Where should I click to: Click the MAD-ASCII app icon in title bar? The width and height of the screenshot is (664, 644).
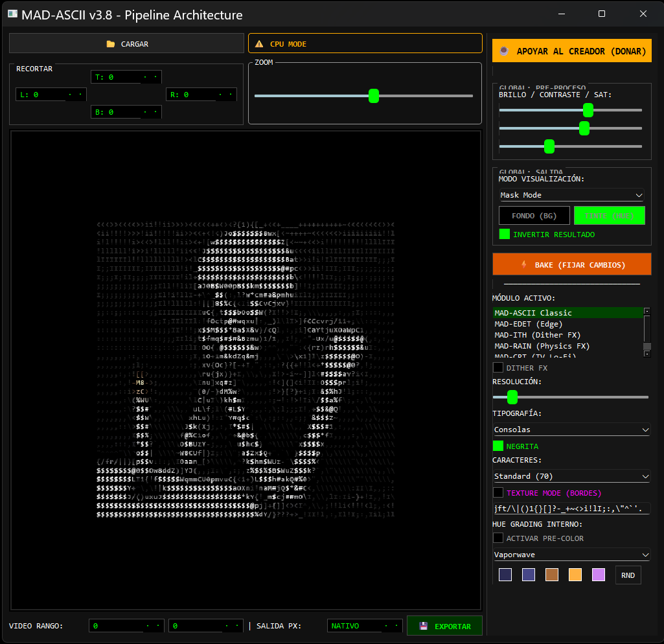point(12,14)
